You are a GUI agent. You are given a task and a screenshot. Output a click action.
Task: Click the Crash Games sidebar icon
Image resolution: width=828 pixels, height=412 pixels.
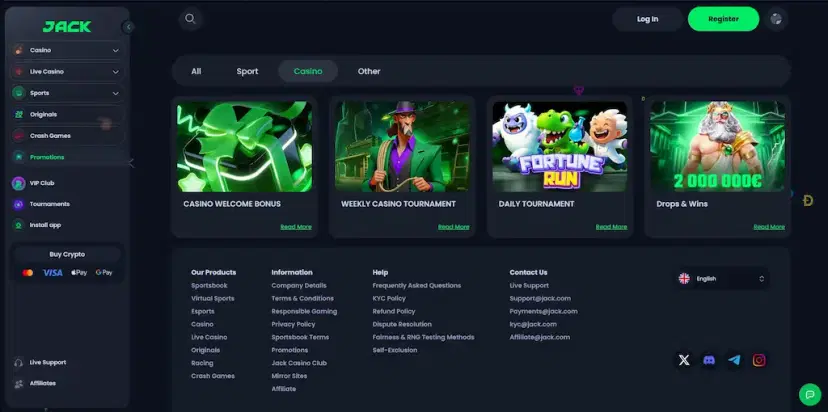click(19, 136)
